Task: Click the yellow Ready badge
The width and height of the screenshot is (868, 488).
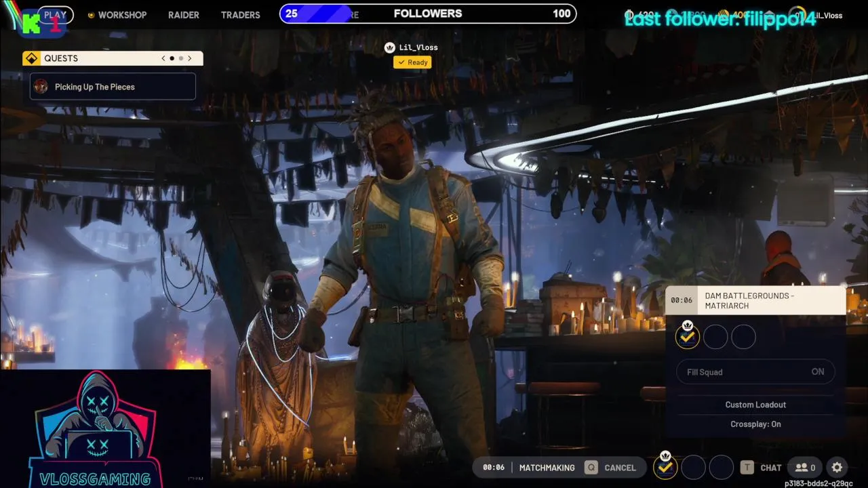Action: point(412,62)
